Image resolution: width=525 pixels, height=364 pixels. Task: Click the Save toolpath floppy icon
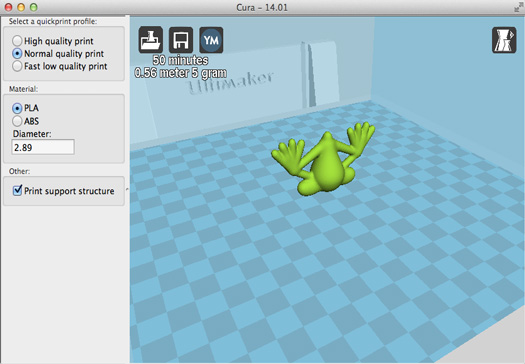(x=181, y=40)
